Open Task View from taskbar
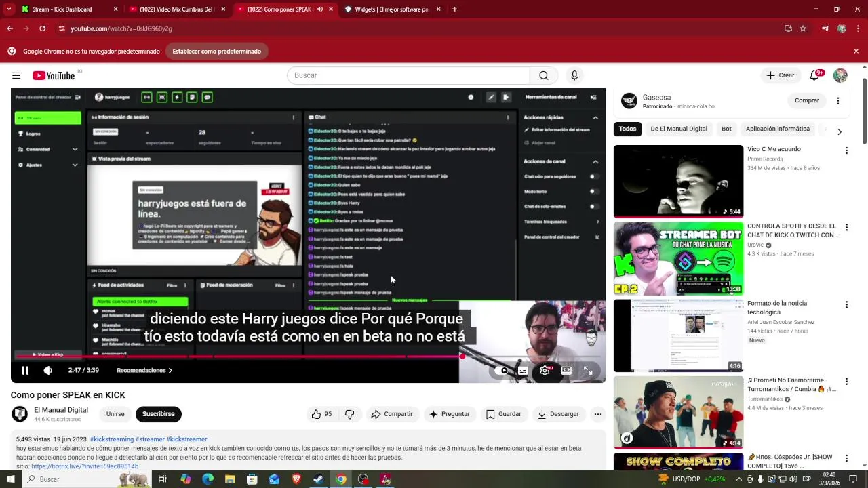The width and height of the screenshot is (868, 488). pos(163,479)
